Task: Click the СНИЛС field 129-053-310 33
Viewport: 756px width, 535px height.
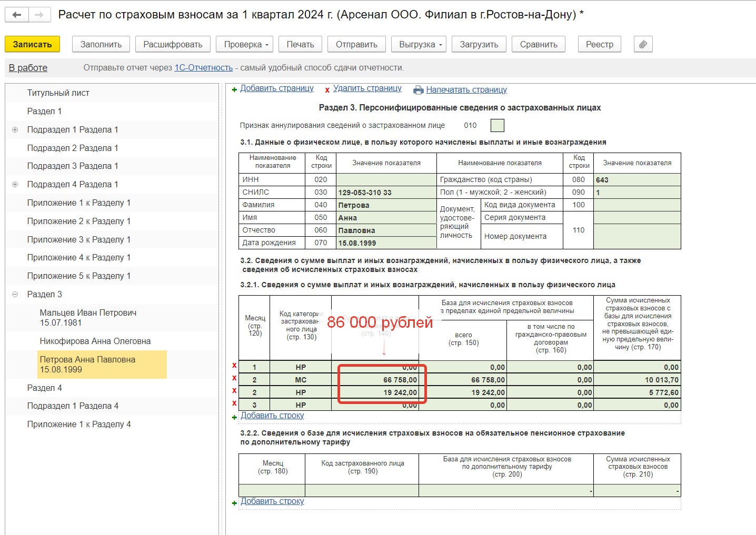Action: (x=386, y=192)
